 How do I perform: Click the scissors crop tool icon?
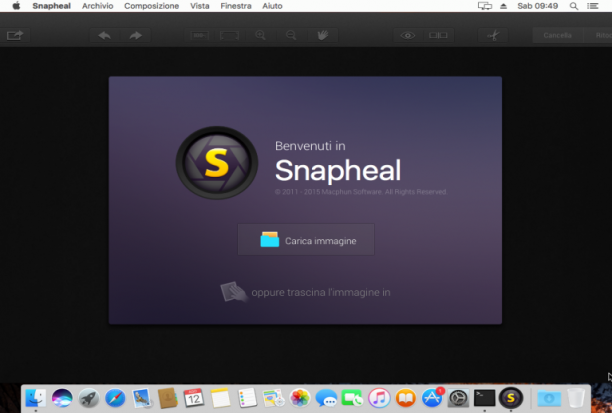(493, 36)
